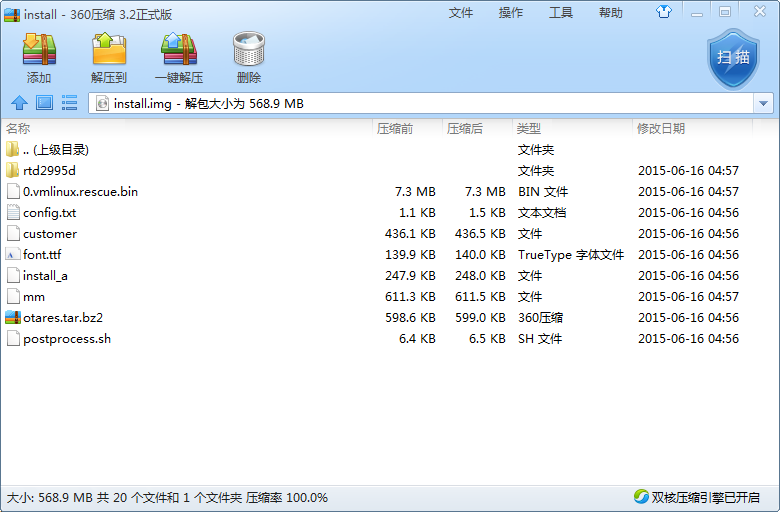Sort by the 类型 column header
Viewport: 780px width, 512px height.
572,129
